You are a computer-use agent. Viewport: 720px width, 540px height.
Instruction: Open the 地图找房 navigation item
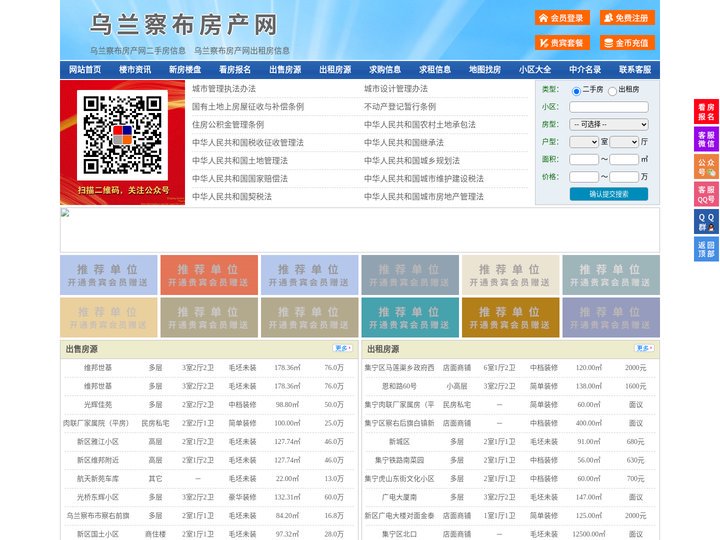[485, 70]
